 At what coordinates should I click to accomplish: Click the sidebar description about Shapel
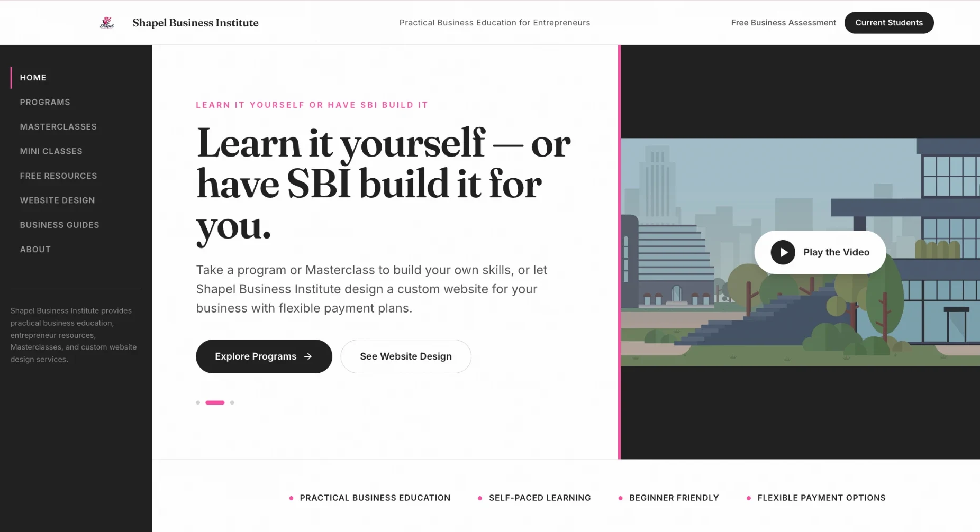74,335
